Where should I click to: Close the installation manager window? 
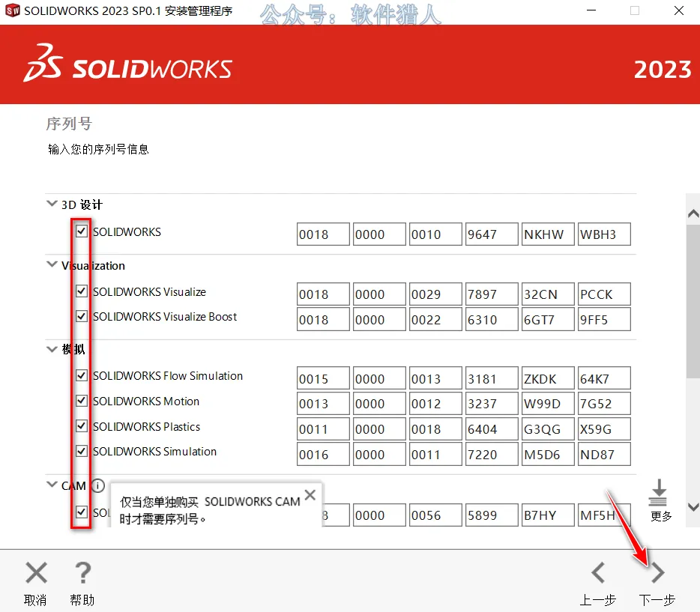coord(678,10)
